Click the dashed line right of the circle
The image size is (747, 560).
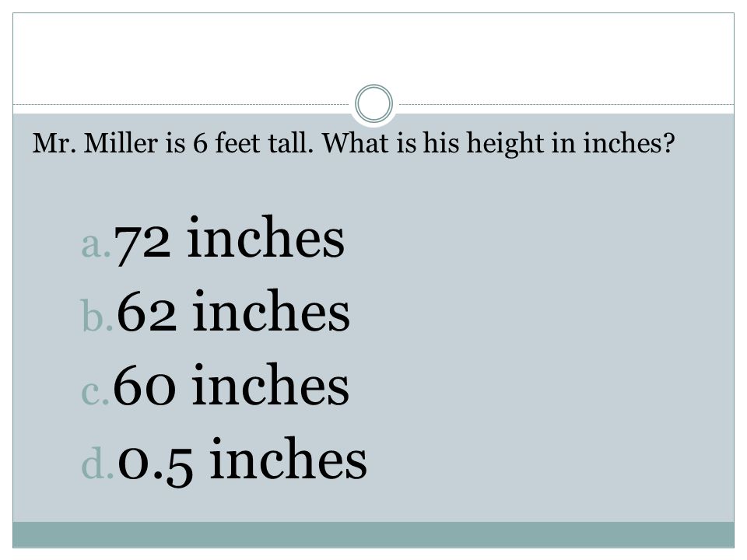(x=566, y=104)
